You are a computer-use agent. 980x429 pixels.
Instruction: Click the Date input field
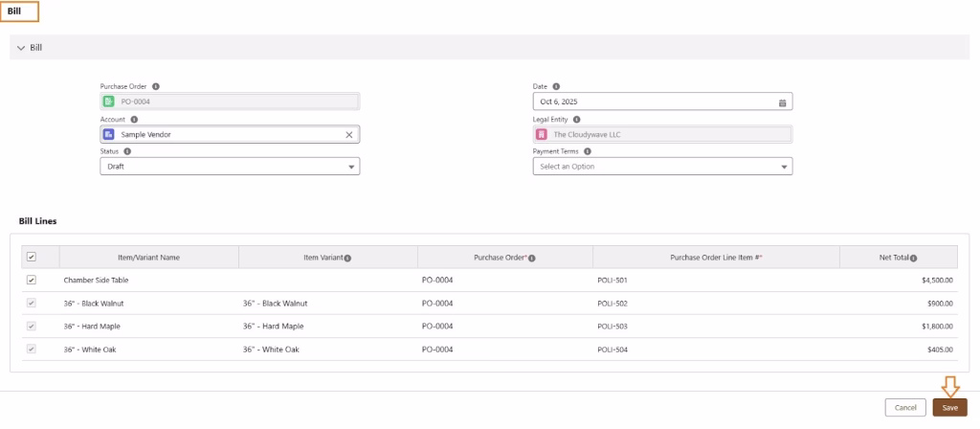pos(651,102)
